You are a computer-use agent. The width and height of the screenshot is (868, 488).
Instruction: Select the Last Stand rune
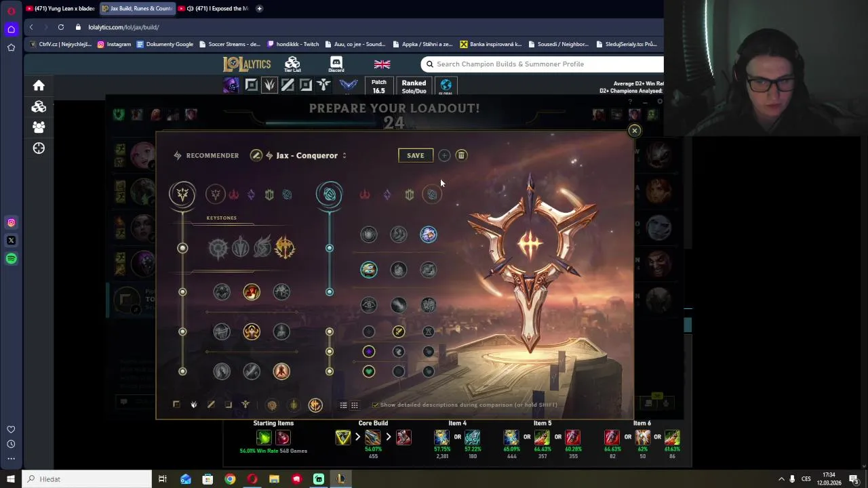point(281,371)
